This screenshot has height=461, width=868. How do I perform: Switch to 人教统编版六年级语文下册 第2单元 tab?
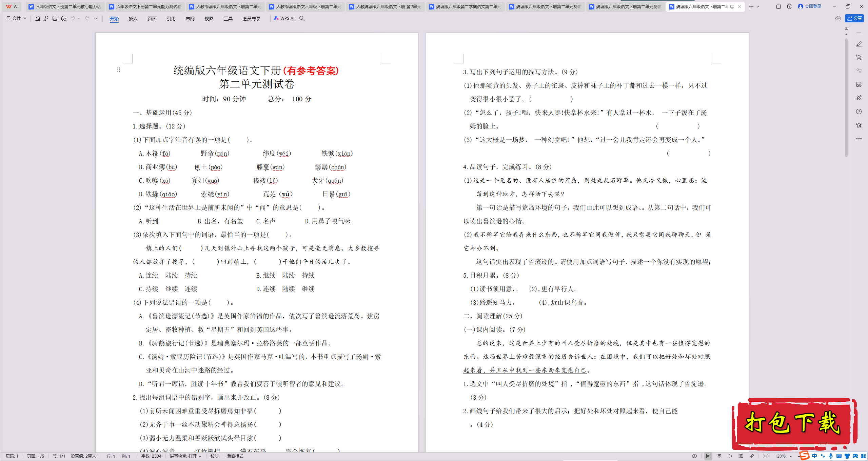[385, 6]
